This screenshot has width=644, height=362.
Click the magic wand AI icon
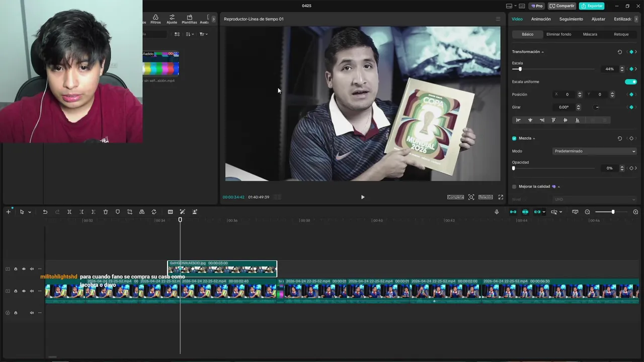tap(182, 212)
